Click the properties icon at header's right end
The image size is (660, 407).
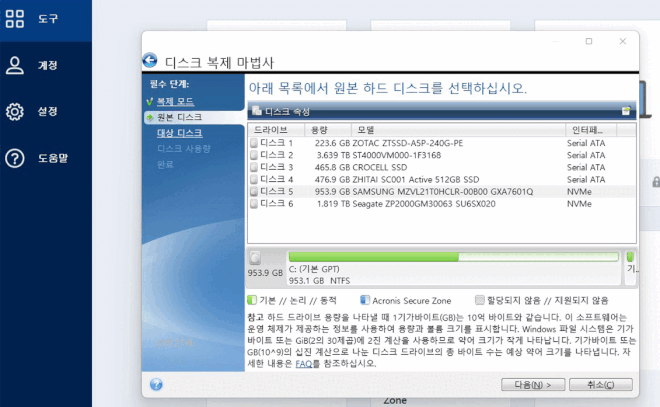[626, 111]
